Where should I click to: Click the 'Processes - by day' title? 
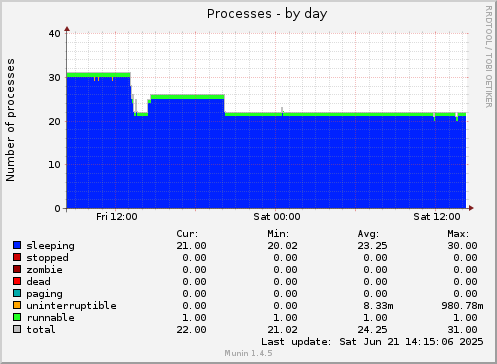coord(267,14)
